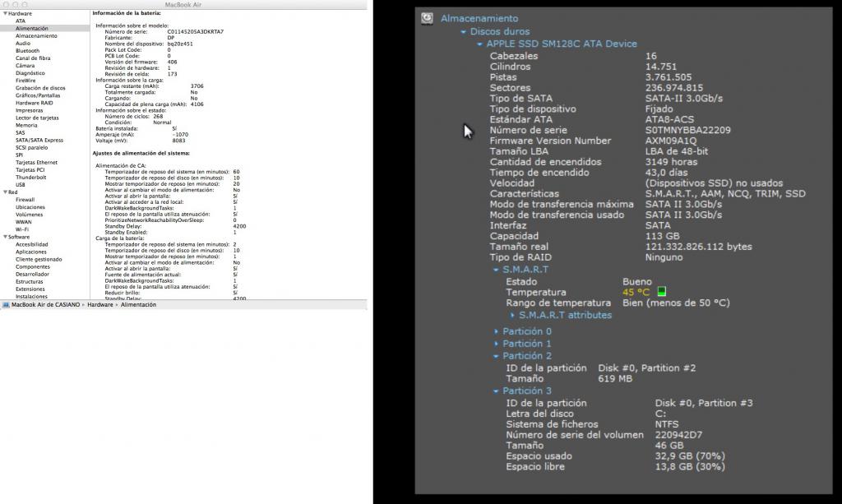Screen dimensions: 842x504
Task: Open Ubicaciones under Red
Action: [x=30, y=207]
